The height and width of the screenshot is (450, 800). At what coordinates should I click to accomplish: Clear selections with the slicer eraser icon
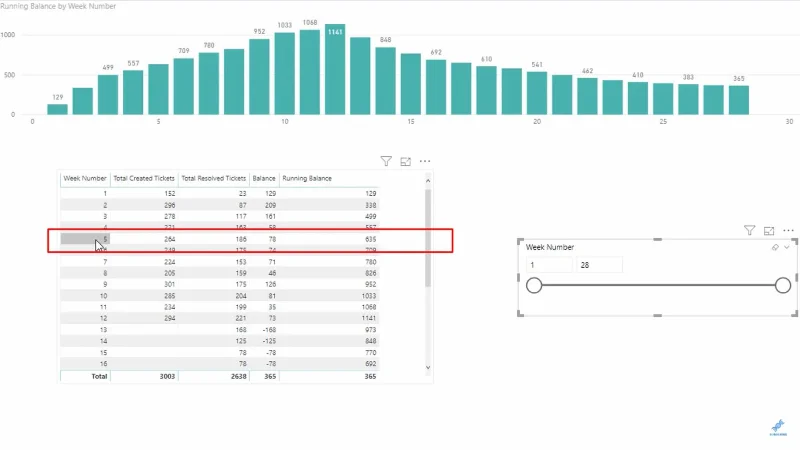[775, 247]
